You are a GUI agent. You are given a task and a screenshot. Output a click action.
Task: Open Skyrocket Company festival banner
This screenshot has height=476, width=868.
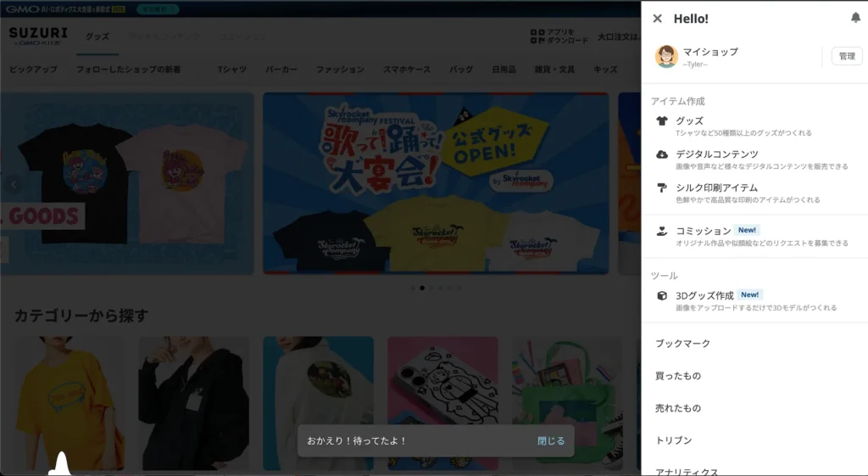[x=436, y=183]
